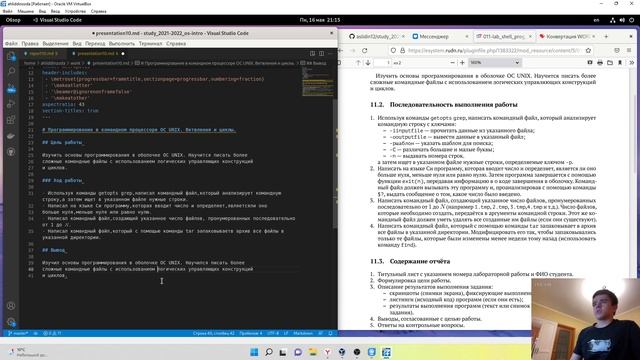
Task: Open the Windows Start menu
Action: click(x=254, y=352)
